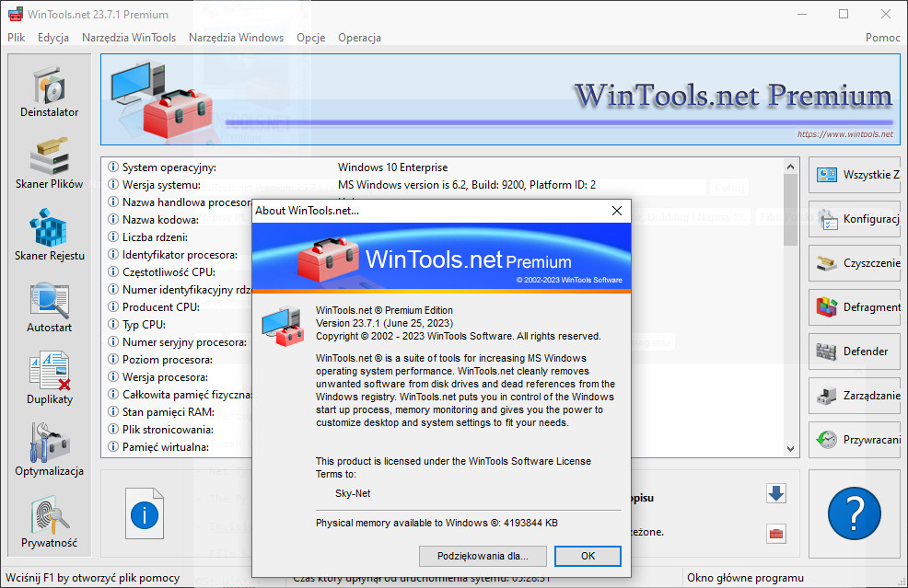The image size is (908, 588).
Task: Open the Defender option
Action: point(855,352)
